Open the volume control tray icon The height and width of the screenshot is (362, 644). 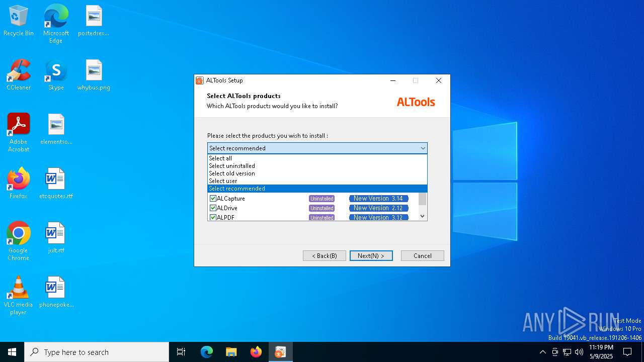(x=579, y=352)
